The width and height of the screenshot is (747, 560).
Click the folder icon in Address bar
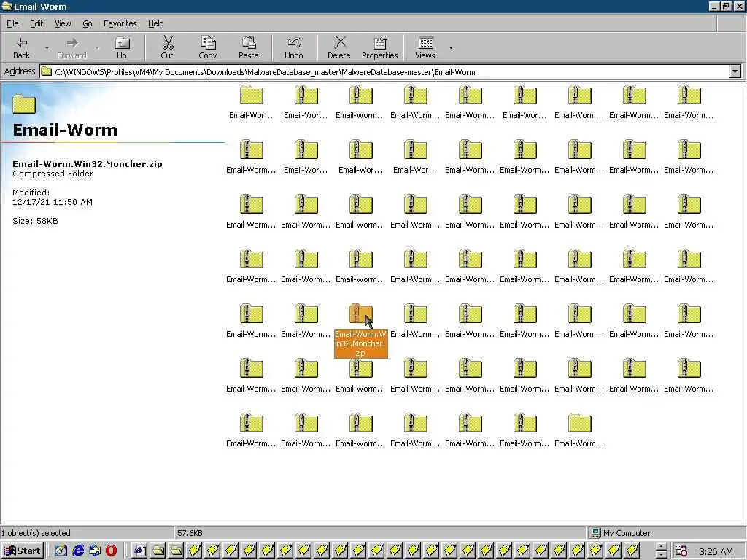(x=47, y=72)
